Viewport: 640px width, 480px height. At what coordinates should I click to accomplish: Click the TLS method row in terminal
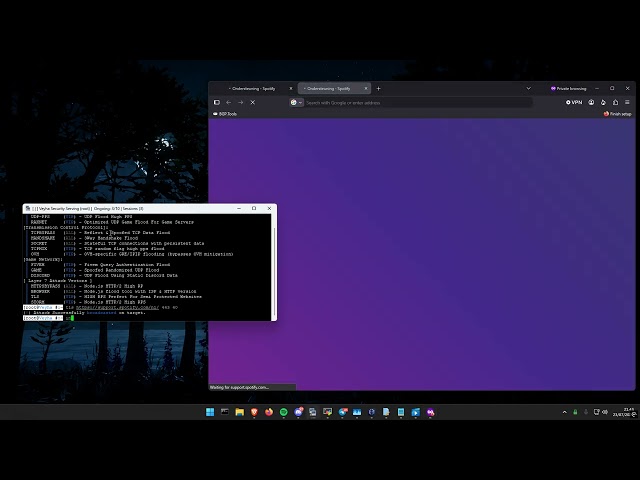(x=116, y=297)
